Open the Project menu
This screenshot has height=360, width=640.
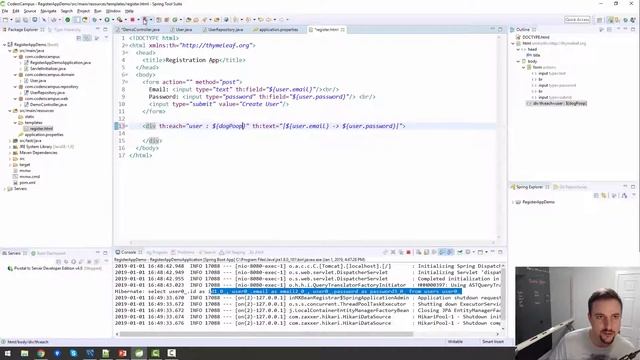(83, 11)
